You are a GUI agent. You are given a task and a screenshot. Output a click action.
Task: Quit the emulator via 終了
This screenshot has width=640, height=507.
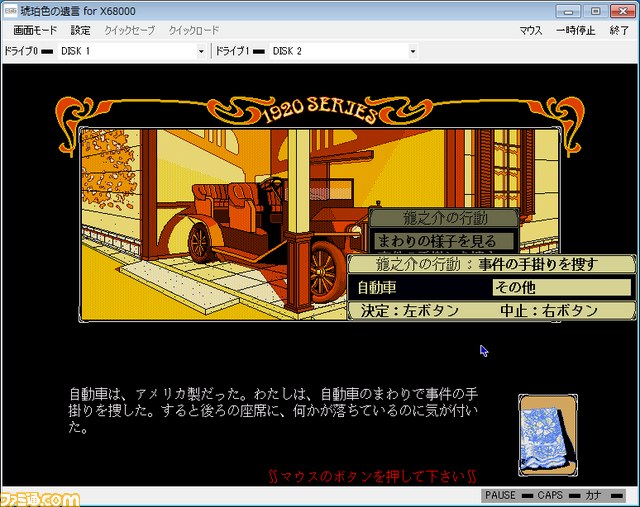[619, 31]
